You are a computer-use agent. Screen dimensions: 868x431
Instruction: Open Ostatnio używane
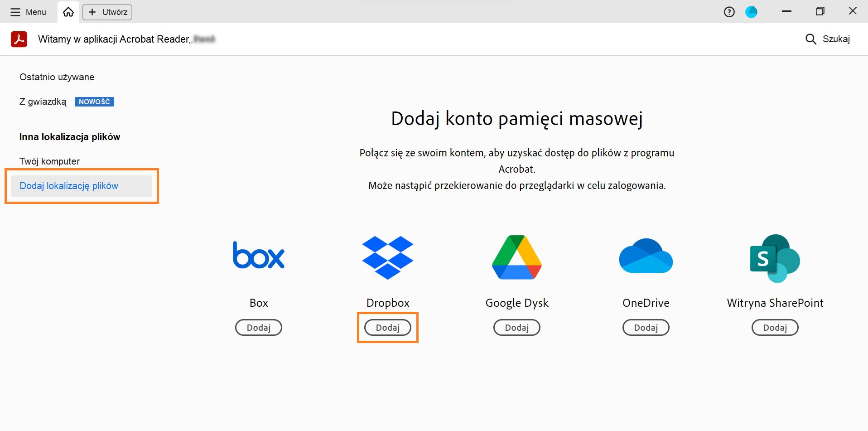(57, 77)
